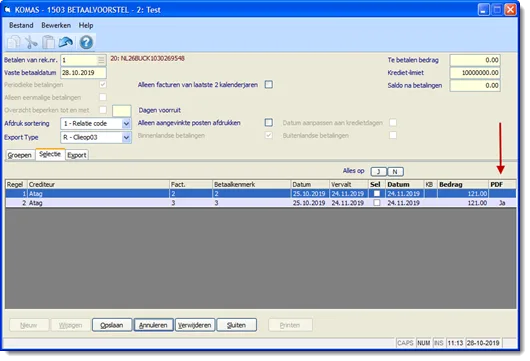Viewport: 530px width, 361px height.
Task: Click the Crediteur column header
Action: (x=98, y=185)
